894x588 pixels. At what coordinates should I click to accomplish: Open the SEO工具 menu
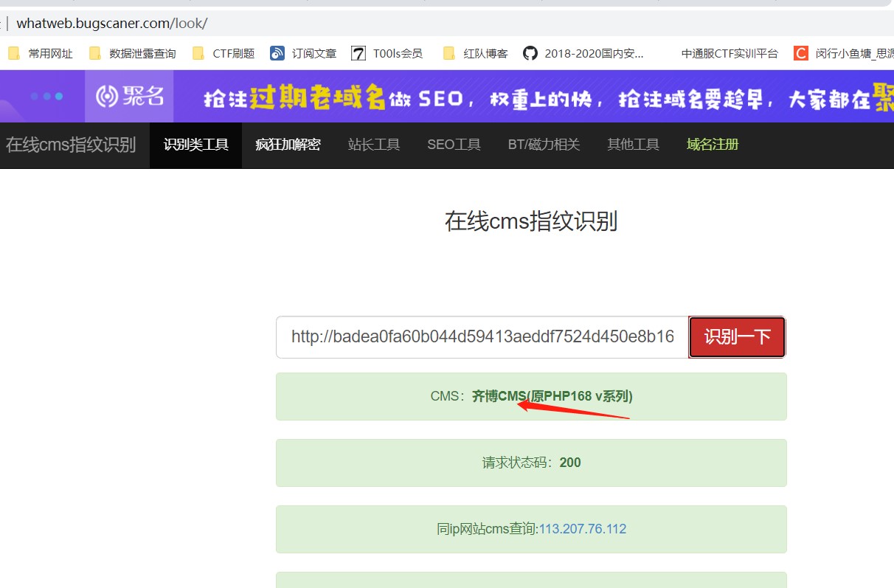pyautogui.click(x=454, y=145)
